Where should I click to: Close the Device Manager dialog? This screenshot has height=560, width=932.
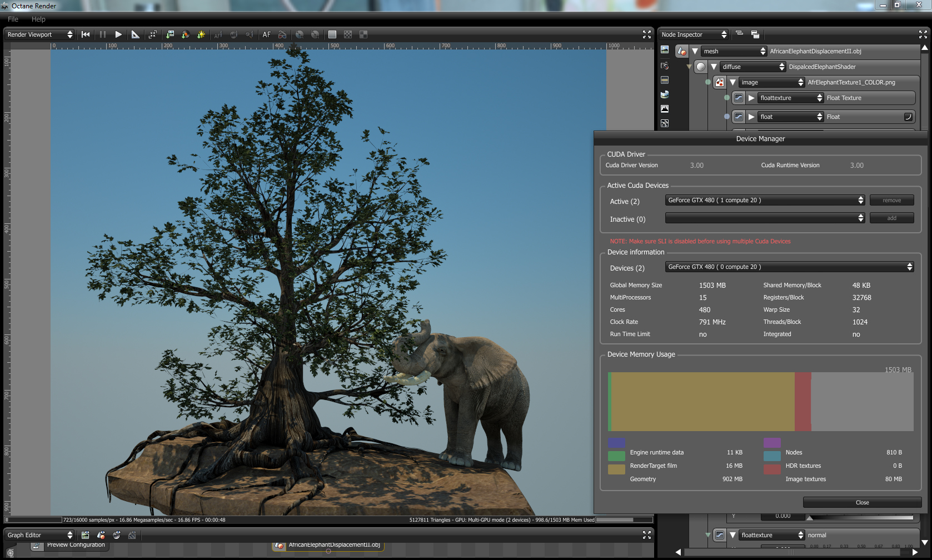click(862, 502)
